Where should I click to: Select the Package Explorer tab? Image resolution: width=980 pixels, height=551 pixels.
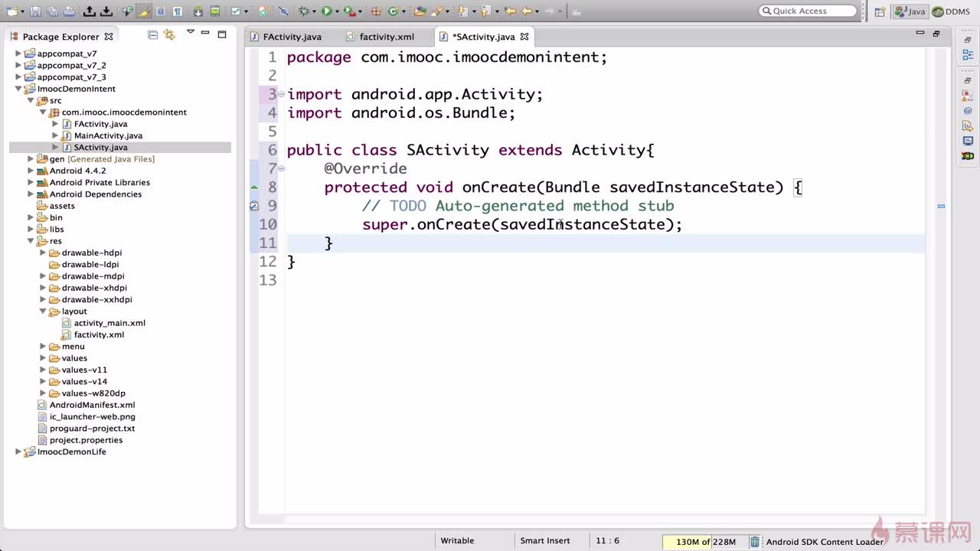click(60, 36)
